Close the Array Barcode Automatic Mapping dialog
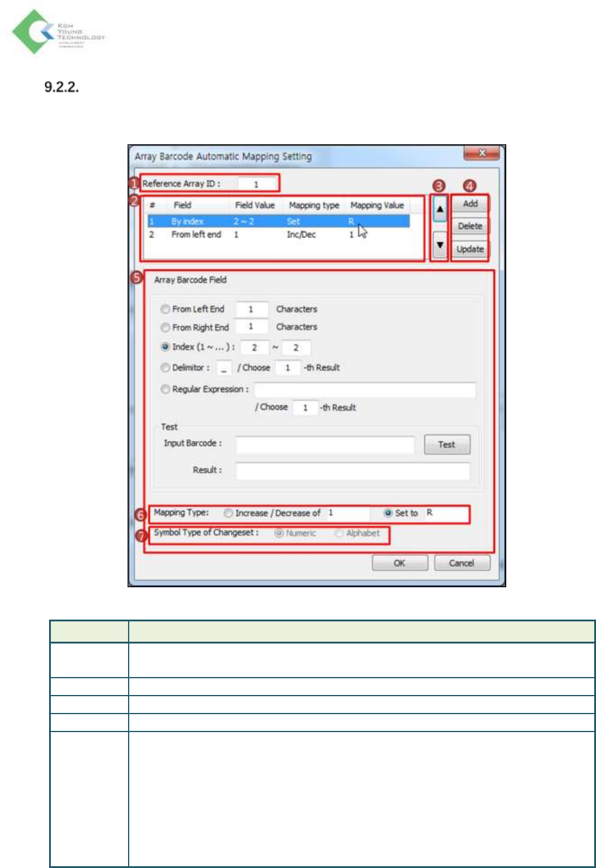Image resolution: width=596 pixels, height=868 pixels. pos(482,153)
